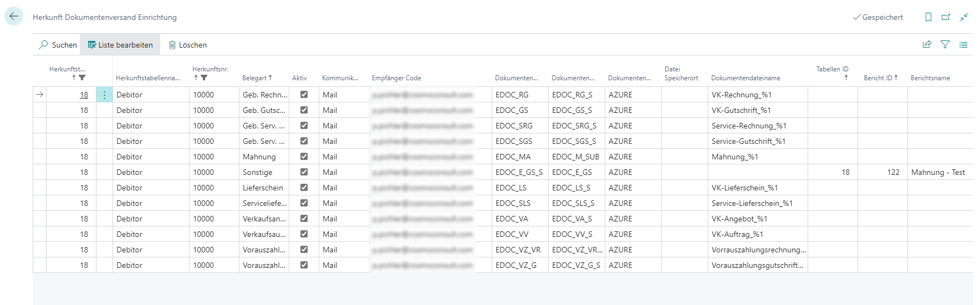
Task: Open the underlined 18 link in first row
Action: [84, 95]
